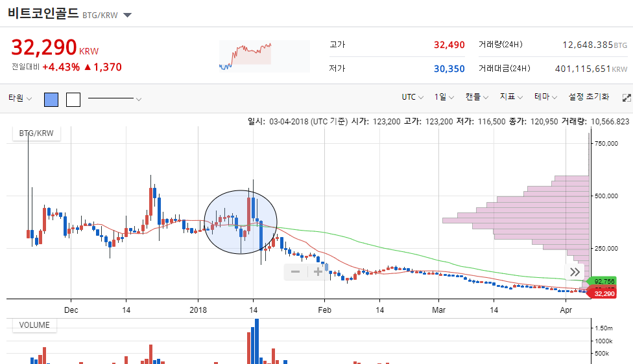Screen dimensions: 633x364
Task: Click the 32,290 red price tag
Action: [603, 294]
